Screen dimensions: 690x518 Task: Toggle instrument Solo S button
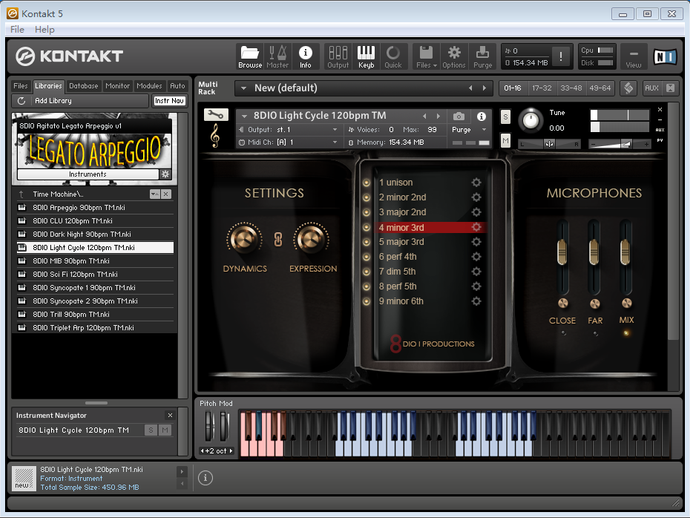[505, 117]
